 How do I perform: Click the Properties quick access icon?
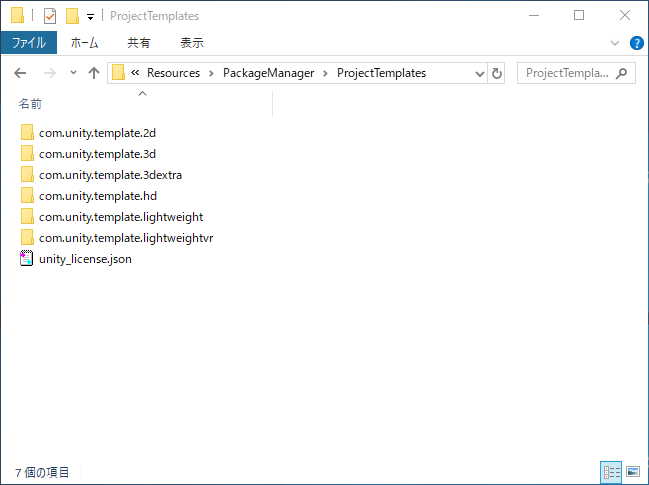tap(50, 16)
